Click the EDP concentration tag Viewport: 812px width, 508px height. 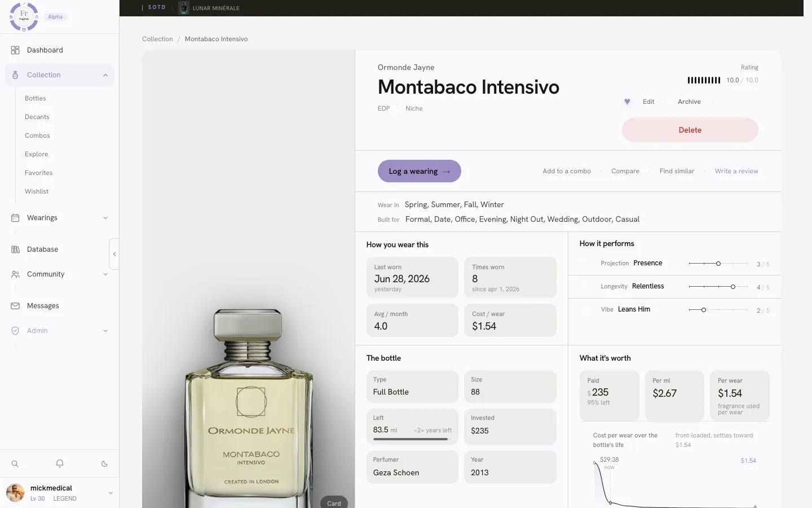(x=383, y=108)
